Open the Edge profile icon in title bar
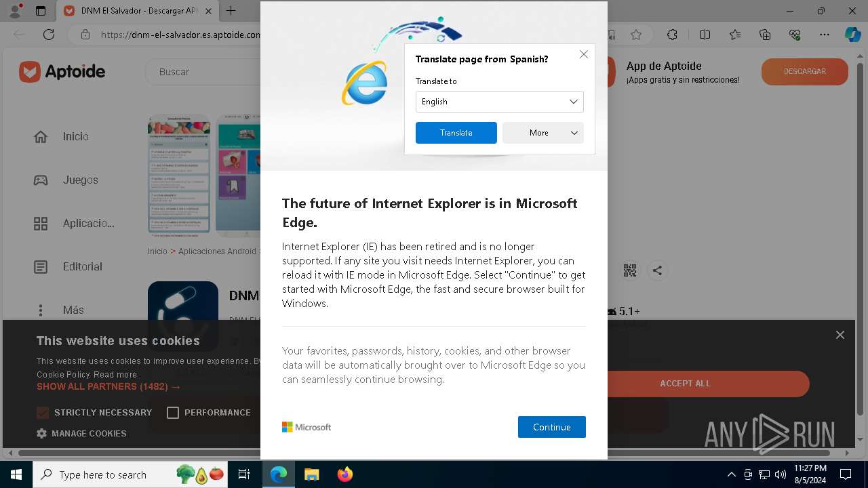The height and width of the screenshot is (488, 868). coord(17,10)
